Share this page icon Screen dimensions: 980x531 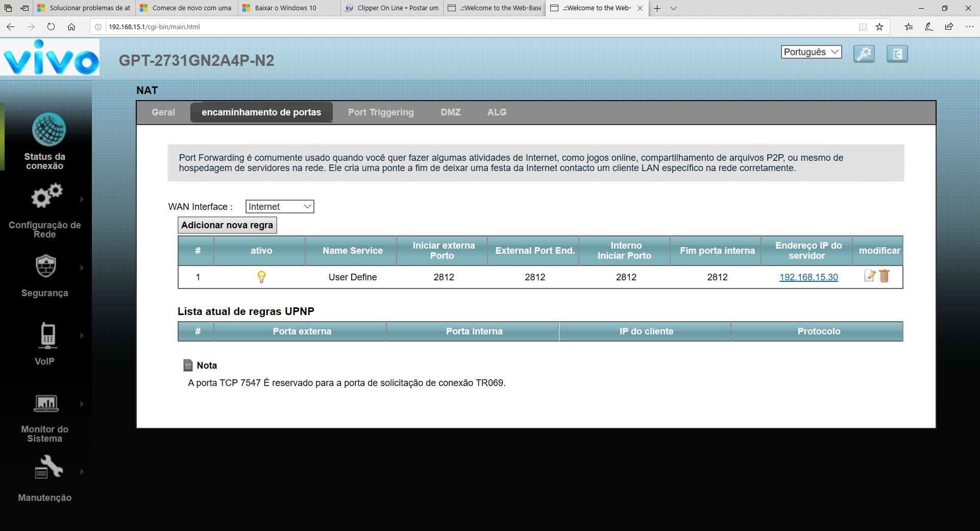click(949, 27)
